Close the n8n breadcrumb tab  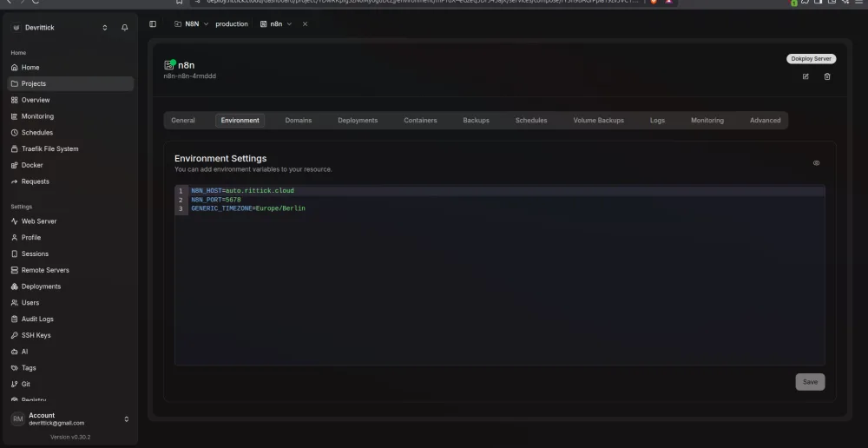305,23
